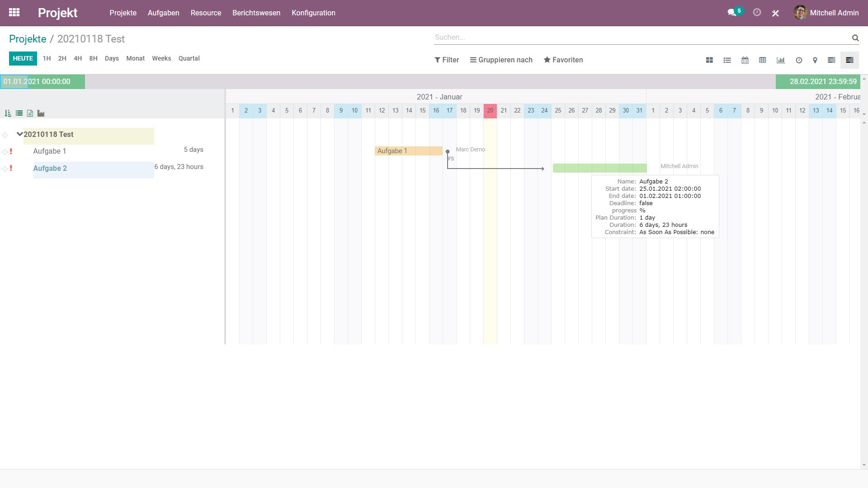Viewport: 868px width, 488px height.
Task: Click the HEUTE button
Action: click(x=23, y=58)
